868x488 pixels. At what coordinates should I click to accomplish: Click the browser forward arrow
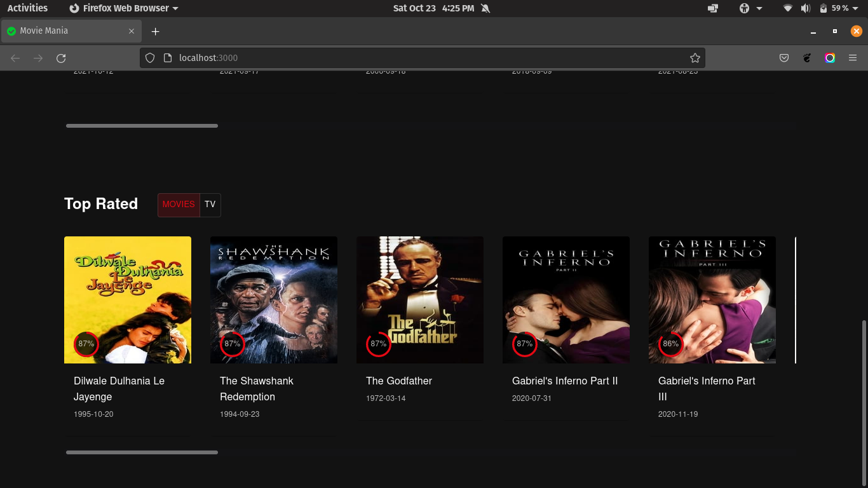38,58
